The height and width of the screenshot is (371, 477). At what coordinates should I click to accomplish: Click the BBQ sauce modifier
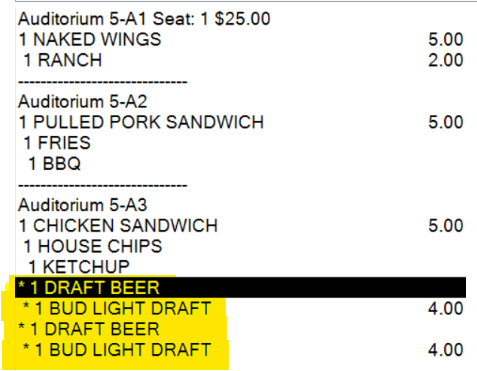(x=55, y=163)
